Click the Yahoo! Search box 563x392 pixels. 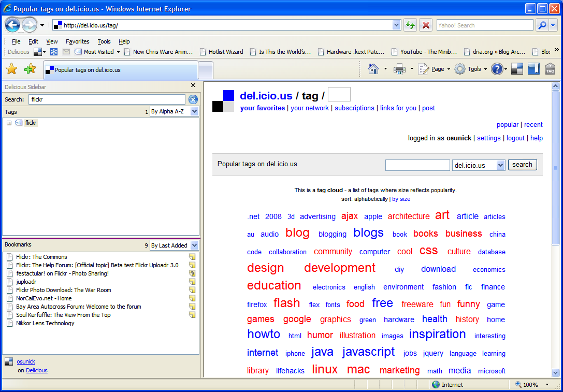(x=485, y=25)
